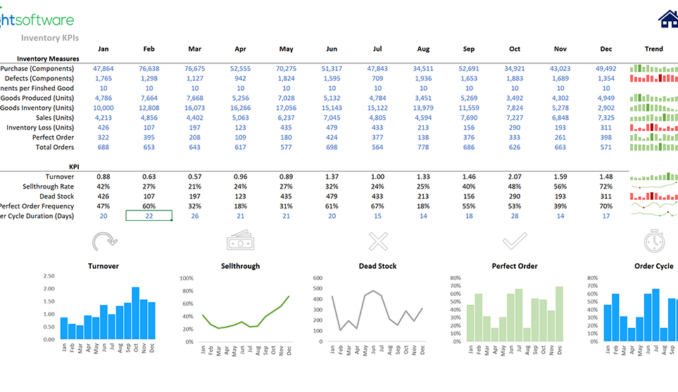The image size is (678, 392).
Task: Click the Order Cycle stopwatch icon
Action: click(x=654, y=241)
